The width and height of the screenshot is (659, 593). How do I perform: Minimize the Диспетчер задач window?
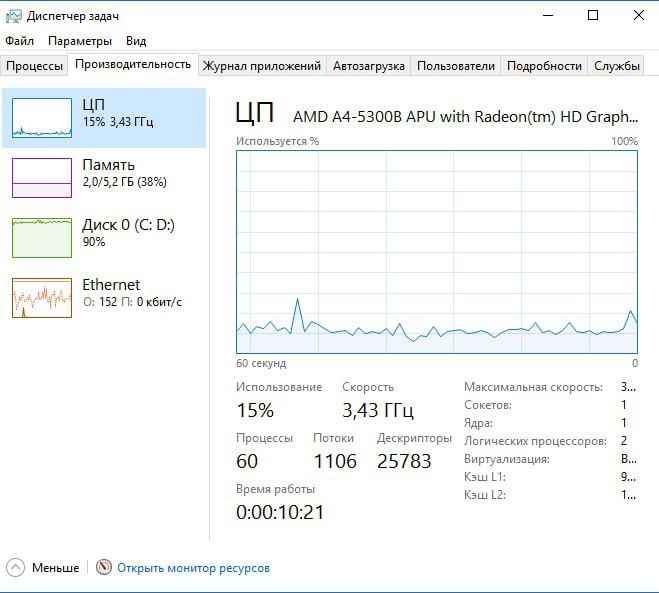tap(548, 16)
